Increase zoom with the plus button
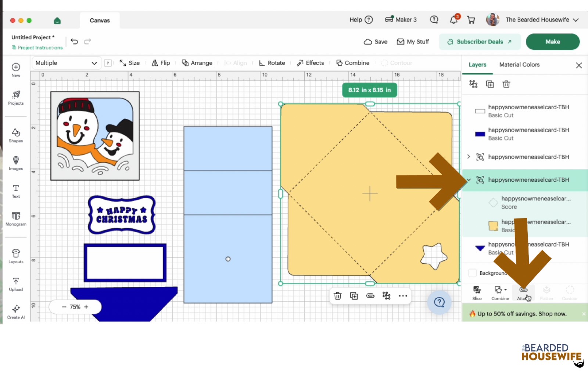Screen dimensions: 588x374 pyautogui.click(x=86, y=307)
